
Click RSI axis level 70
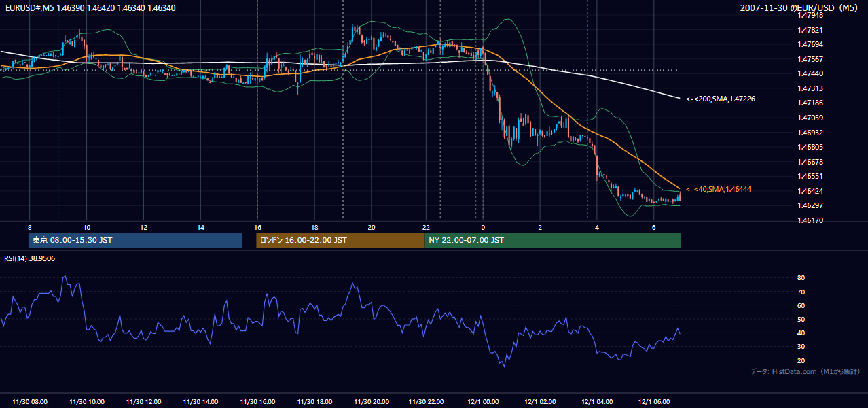(x=801, y=292)
